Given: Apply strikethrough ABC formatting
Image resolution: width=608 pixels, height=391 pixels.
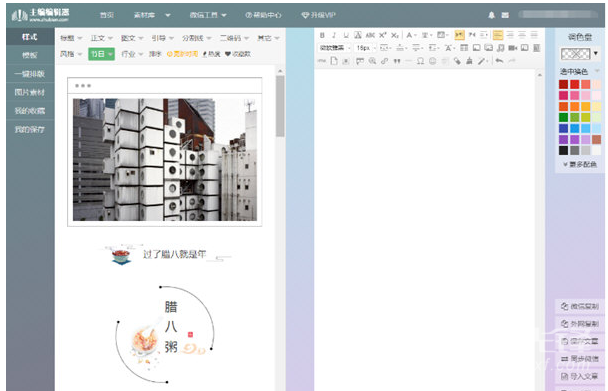Looking at the screenshot, I should (x=370, y=35).
